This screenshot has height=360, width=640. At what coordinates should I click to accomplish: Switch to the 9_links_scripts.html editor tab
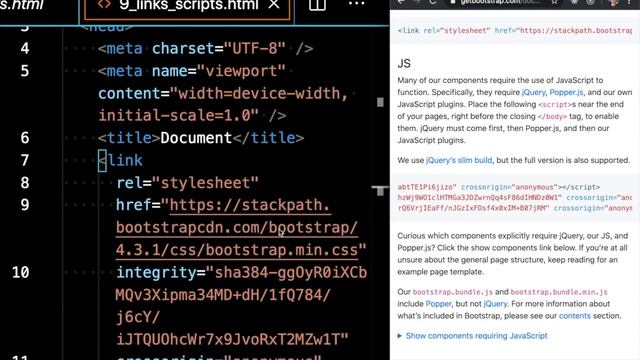click(187, 9)
